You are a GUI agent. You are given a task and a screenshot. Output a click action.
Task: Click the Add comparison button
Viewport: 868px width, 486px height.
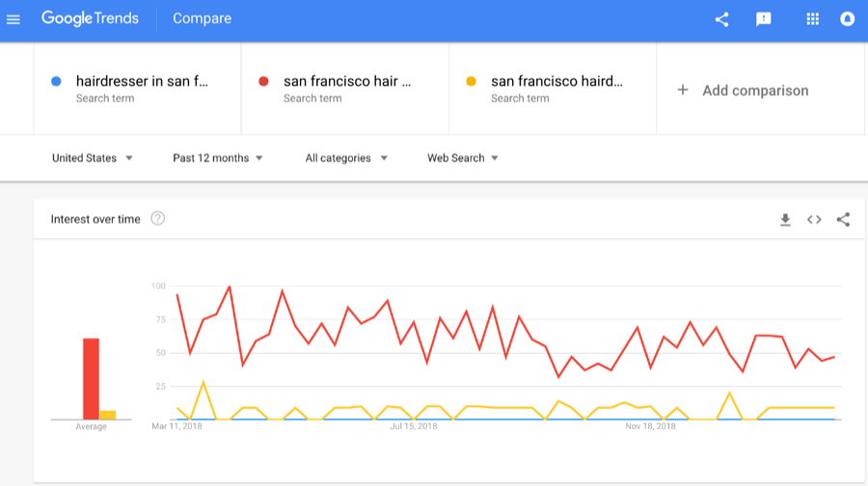pos(743,91)
